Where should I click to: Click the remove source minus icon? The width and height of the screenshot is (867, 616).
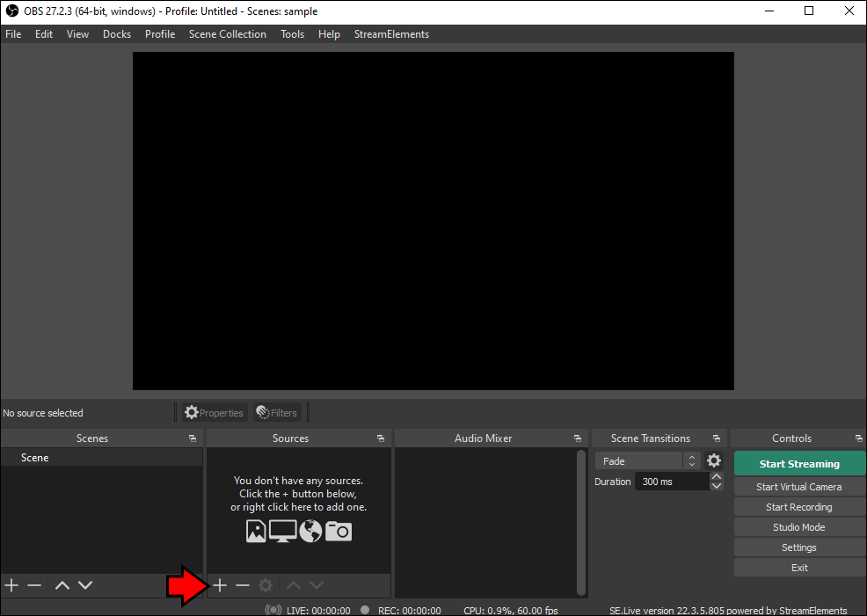[242, 584]
